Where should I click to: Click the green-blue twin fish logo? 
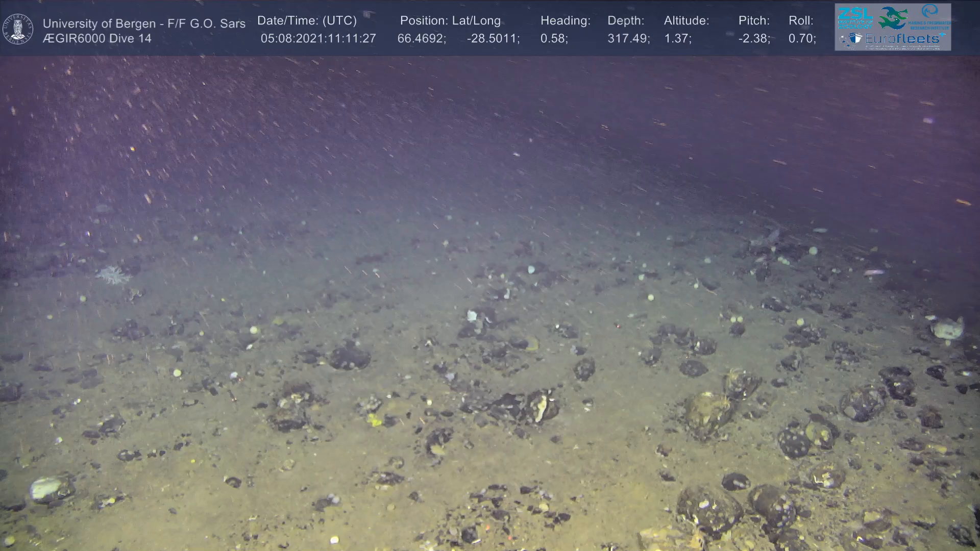pyautogui.click(x=893, y=18)
